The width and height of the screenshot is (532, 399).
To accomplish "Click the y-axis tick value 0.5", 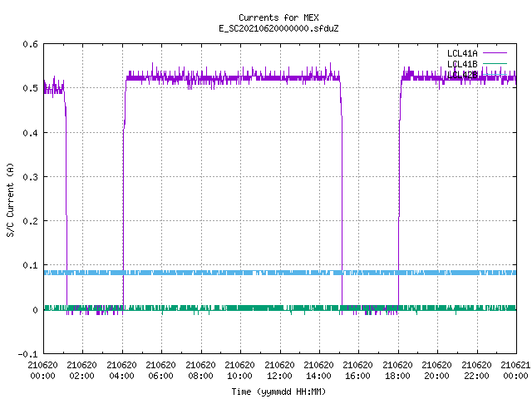I will (x=30, y=88).
